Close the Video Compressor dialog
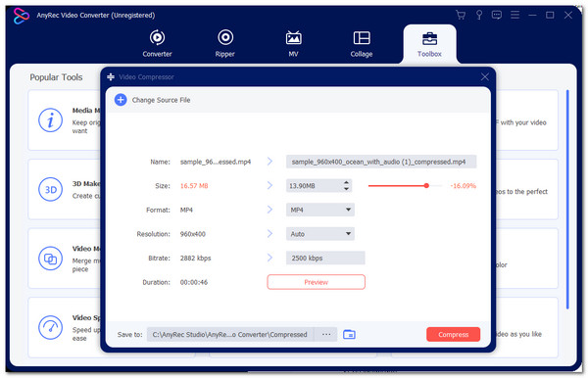This screenshot has height=378, width=588. (x=484, y=76)
